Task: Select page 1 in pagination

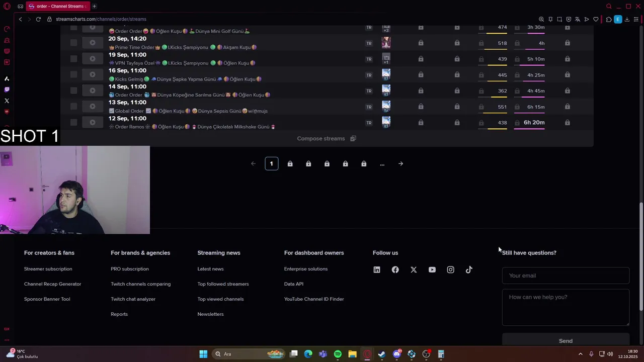Action: pyautogui.click(x=272, y=163)
